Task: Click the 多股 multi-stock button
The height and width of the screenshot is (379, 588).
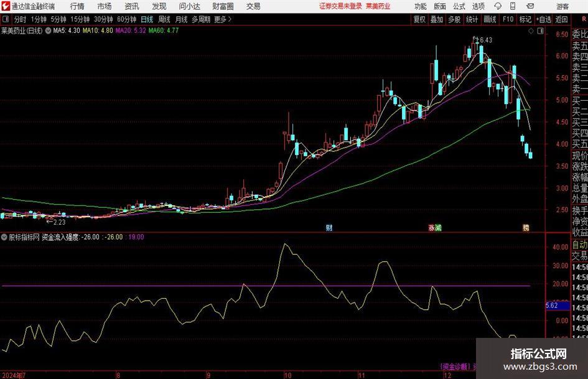Action: (x=454, y=19)
